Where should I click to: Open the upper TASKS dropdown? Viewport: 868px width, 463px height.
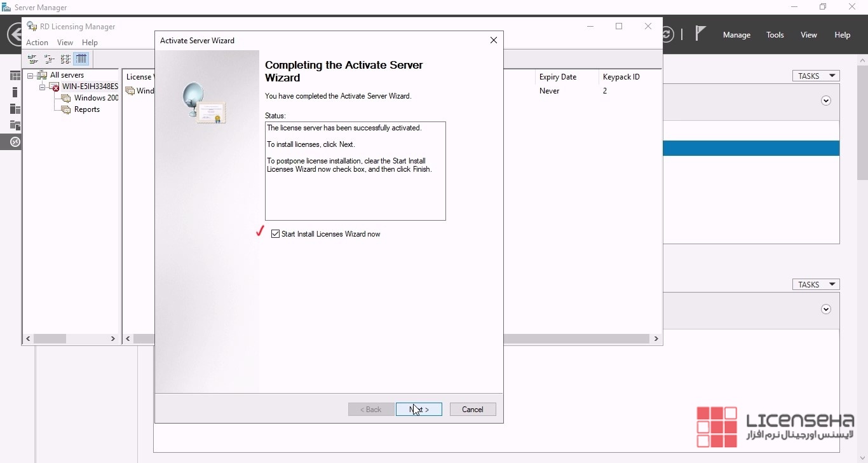(x=816, y=76)
